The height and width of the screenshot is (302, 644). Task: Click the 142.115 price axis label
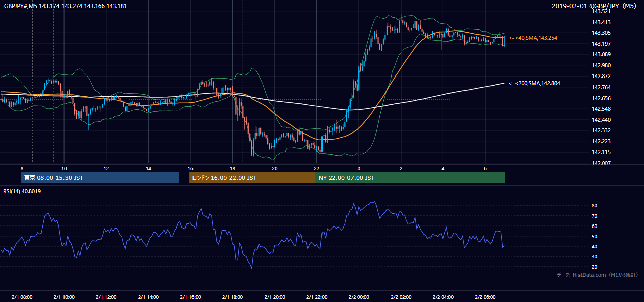[601, 153]
